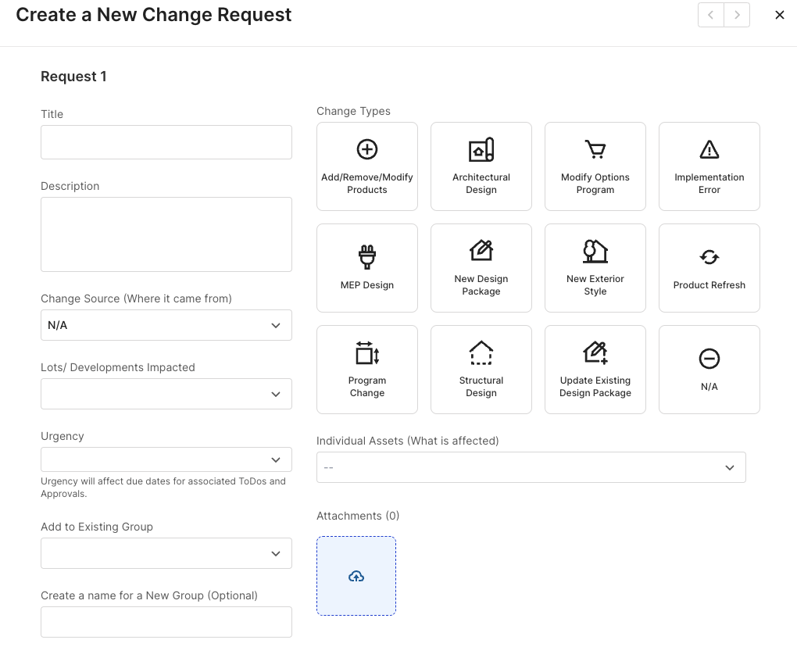Choose the Architectural Design blueprint icon
797x672 pixels.
pos(481,149)
